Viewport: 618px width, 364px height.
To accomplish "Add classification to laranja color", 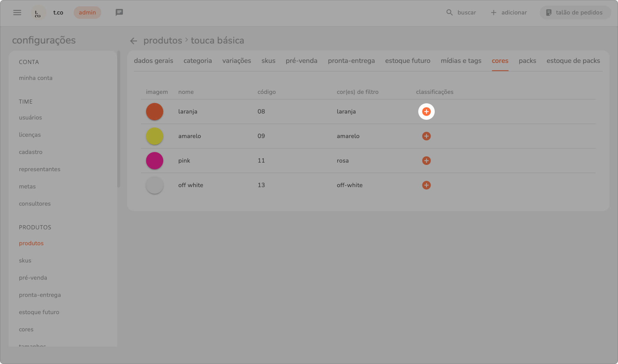I will (x=426, y=112).
